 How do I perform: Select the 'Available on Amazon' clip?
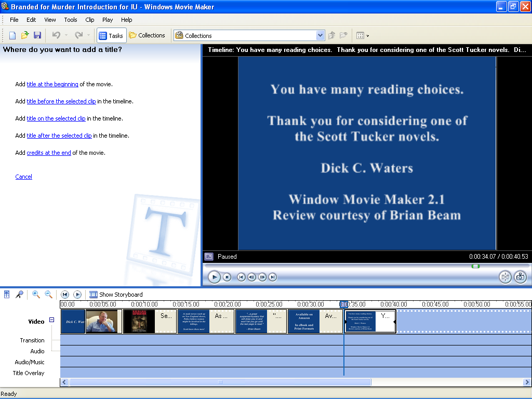(315, 321)
